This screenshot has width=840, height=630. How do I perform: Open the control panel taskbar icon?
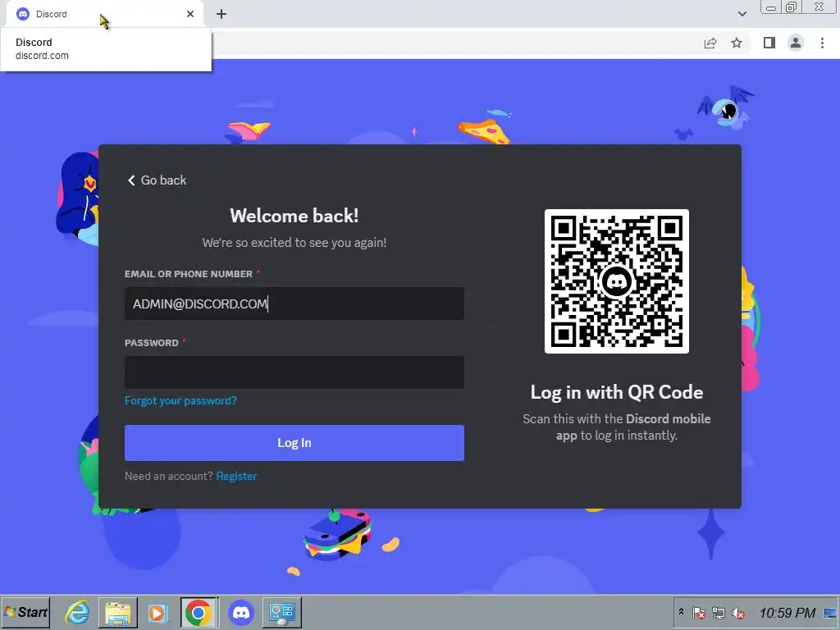click(x=282, y=612)
